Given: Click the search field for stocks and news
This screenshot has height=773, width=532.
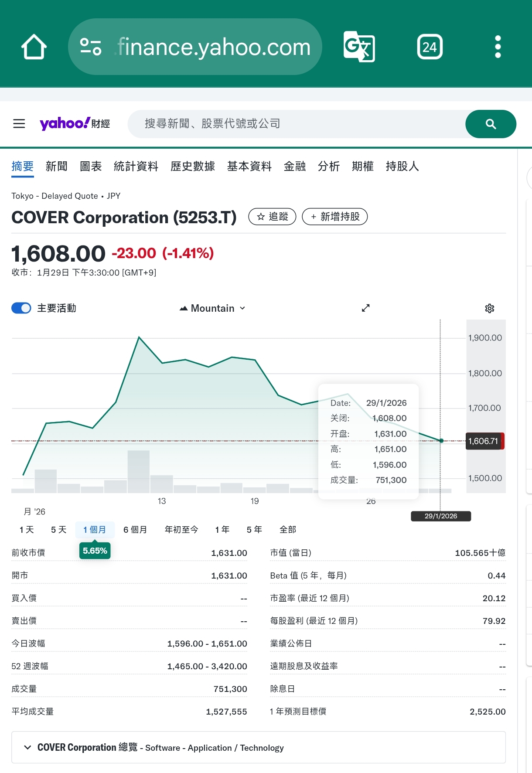Looking at the screenshot, I should (x=297, y=124).
